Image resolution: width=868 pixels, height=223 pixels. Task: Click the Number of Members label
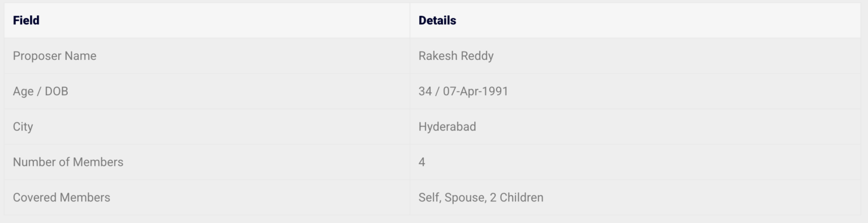point(68,162)
